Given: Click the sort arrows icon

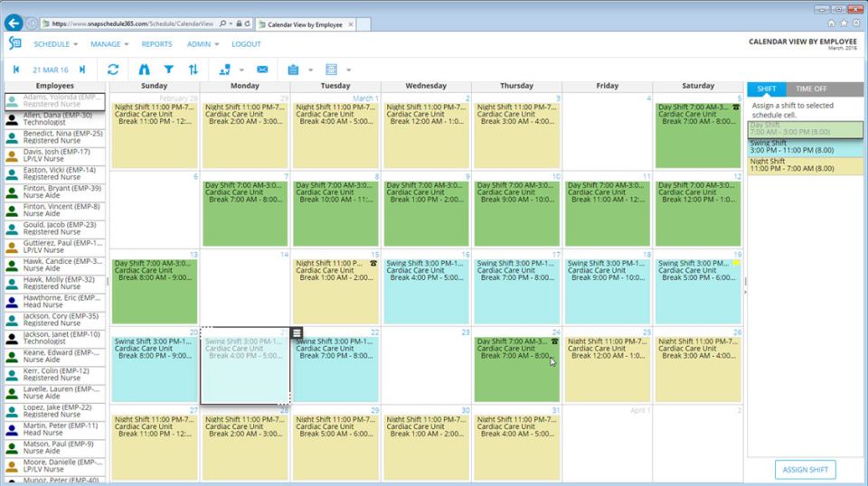Looking at the screenshot, I should (x=193, y=70).
